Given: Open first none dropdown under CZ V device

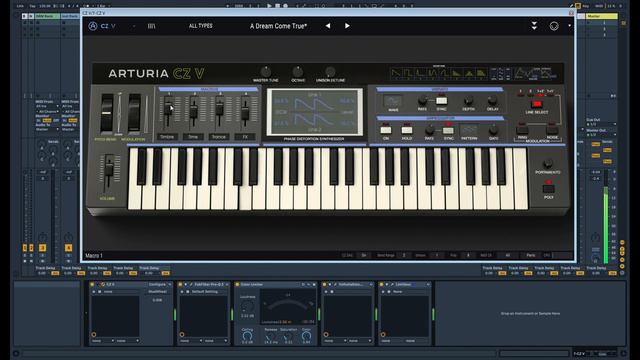Looking at the screenshot, I should [102, 340].
